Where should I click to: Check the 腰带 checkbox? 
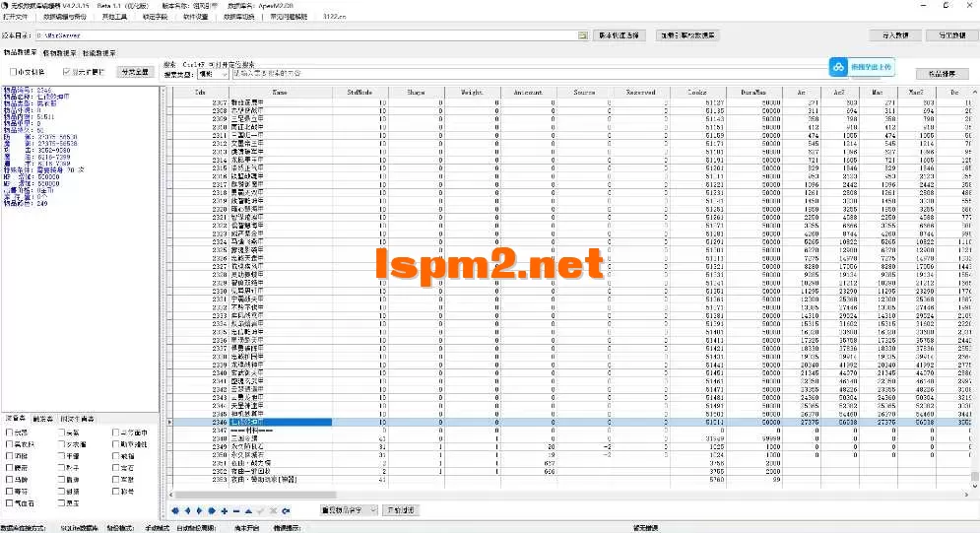[x=10, y=467]
